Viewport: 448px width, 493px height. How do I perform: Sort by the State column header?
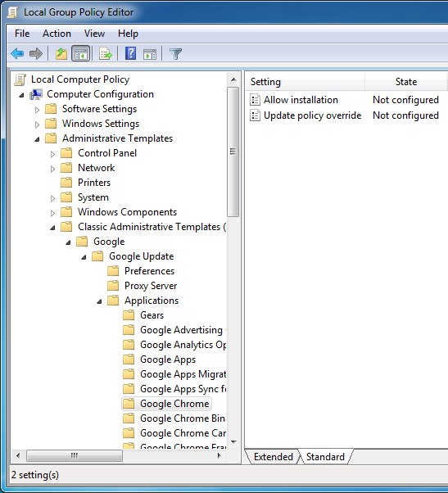(406, 82)
